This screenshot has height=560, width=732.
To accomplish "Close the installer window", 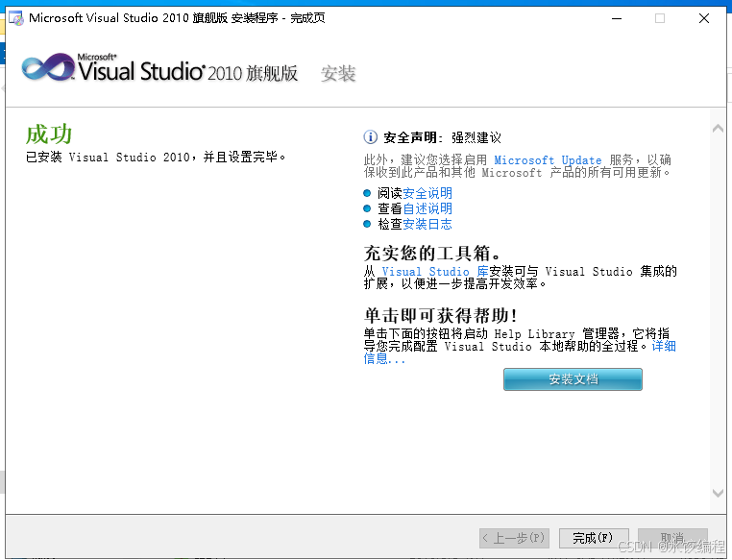I will (x=704, y=18).
